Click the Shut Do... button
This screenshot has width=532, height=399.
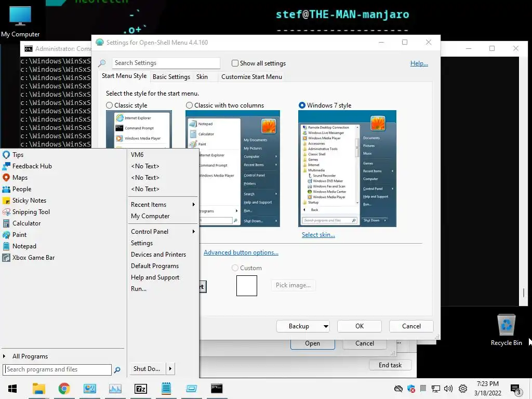[x=147, y=369]
